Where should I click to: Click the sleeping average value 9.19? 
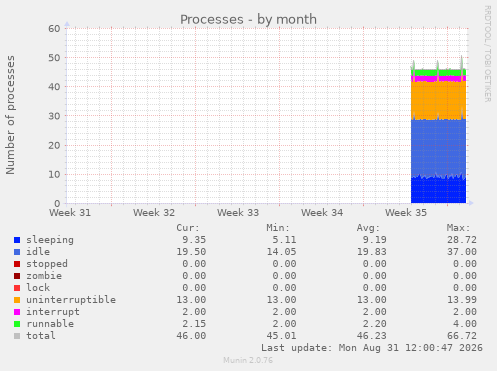(x=375, y=240)
